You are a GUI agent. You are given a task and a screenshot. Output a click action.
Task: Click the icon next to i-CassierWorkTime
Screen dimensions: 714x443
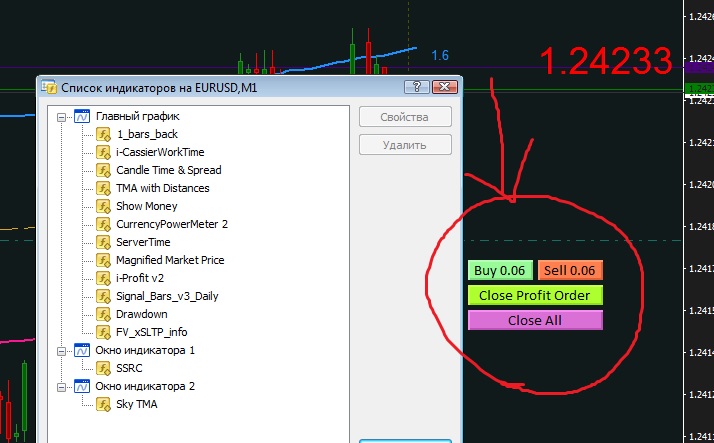point(103,152)
